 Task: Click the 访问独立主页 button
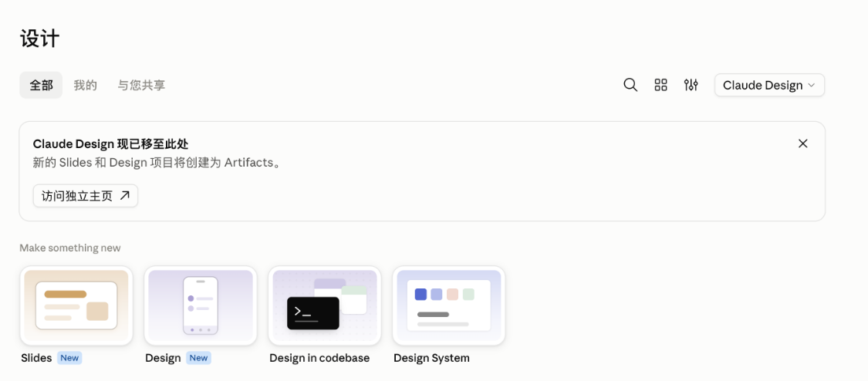(x=85, y=196)
